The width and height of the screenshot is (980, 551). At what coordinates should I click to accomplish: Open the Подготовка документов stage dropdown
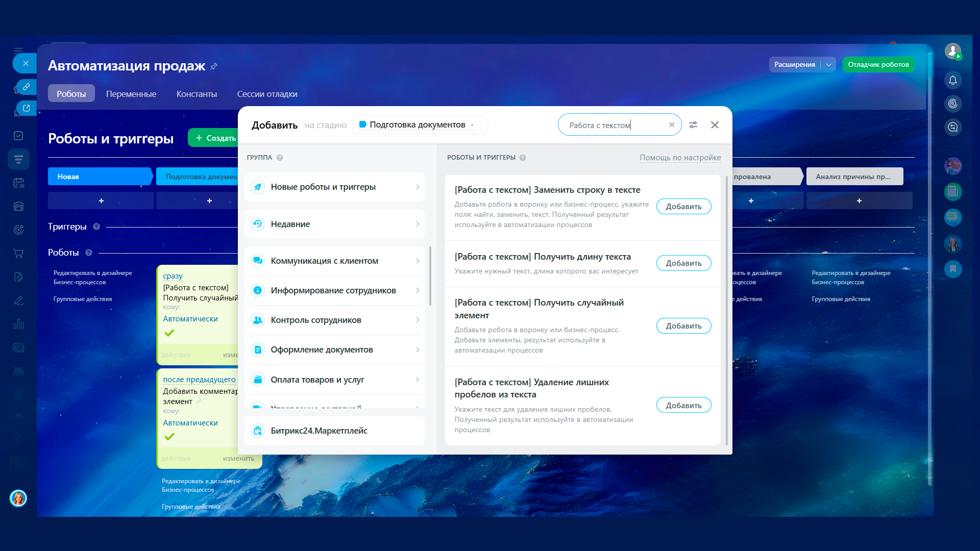(418, 125)
